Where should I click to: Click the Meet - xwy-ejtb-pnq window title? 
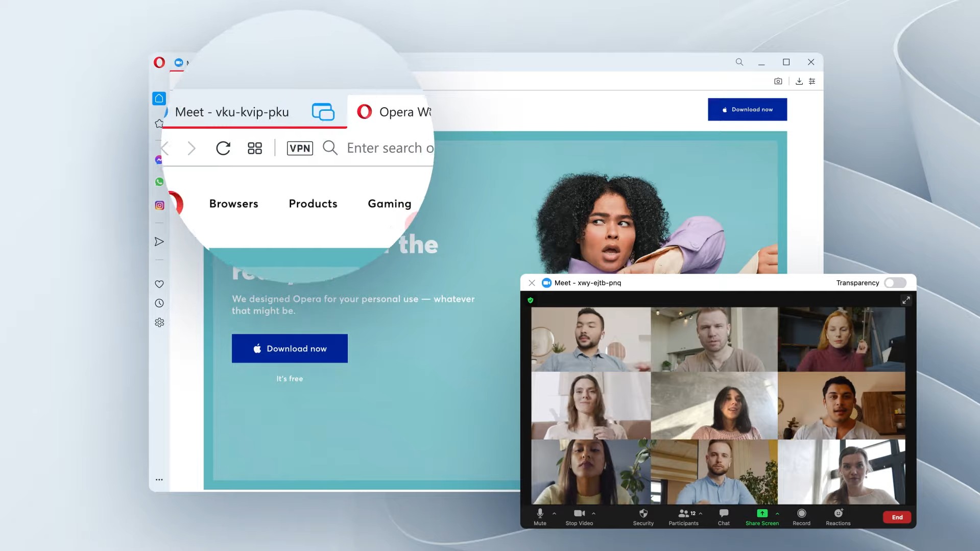click(587, 283)
